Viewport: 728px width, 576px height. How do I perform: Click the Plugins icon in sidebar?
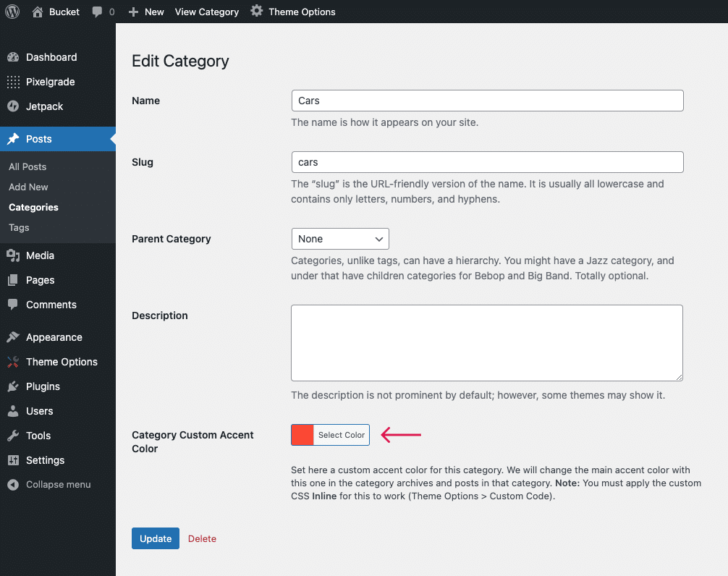point(13,386)
